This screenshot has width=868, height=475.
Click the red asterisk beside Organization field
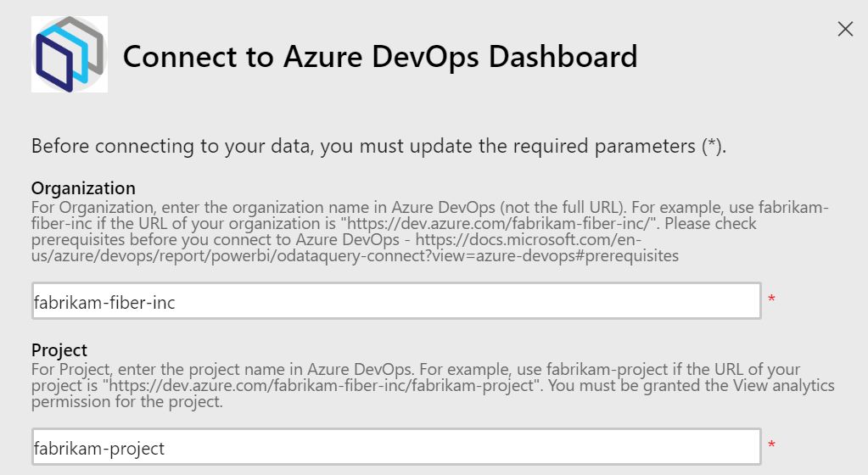point(771,300)
